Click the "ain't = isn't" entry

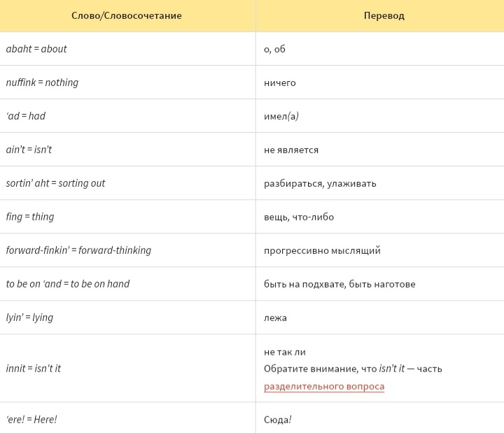[x=29, y=150]
